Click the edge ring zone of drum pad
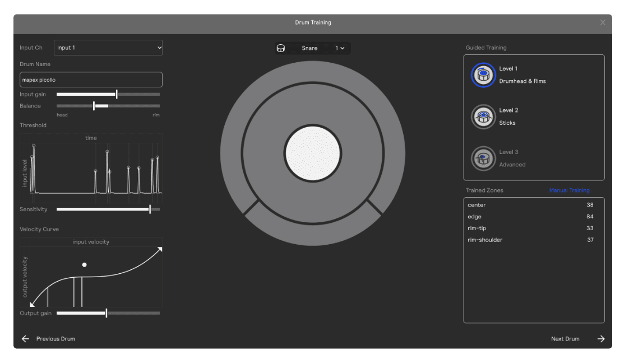The width and height of the screenshot is (629, 364). (x=312, y=104)
